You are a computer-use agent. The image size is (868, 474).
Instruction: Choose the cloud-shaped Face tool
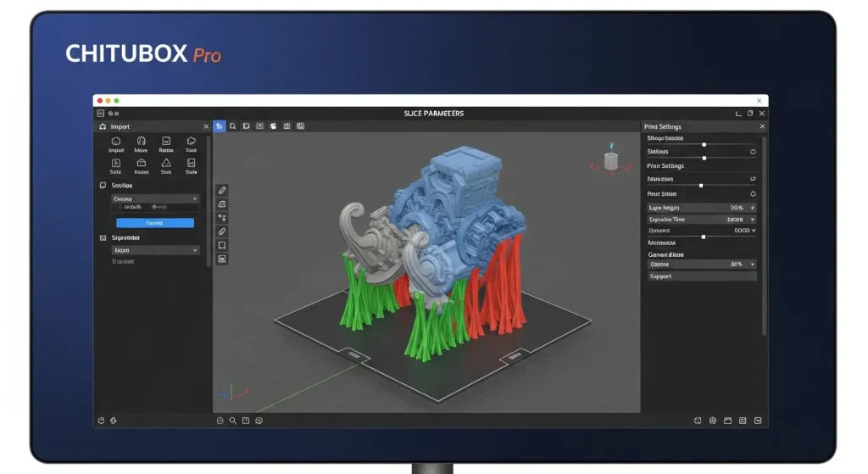click(x=191, y=142)
